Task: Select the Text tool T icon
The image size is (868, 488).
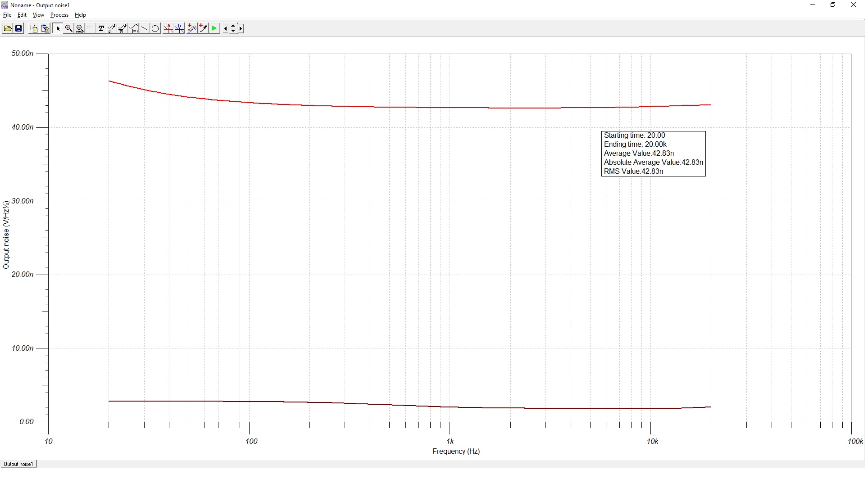Action: coord(101,28)
